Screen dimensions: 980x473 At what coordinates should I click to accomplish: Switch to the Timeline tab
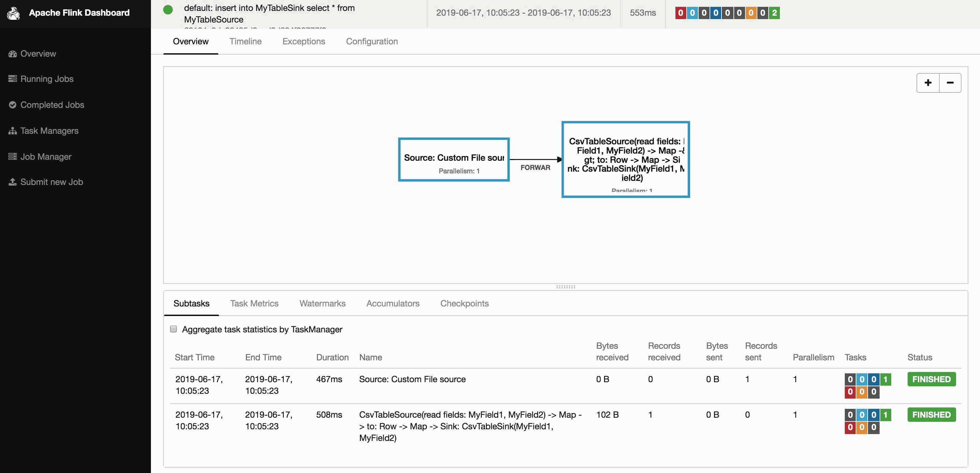click(x=246, y=41)
